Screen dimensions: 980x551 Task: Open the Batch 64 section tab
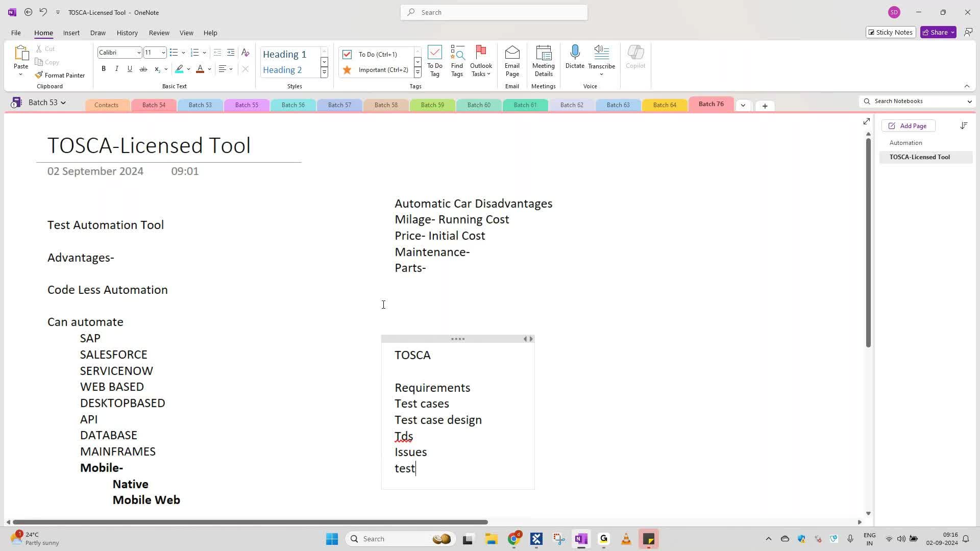[665, 105]
